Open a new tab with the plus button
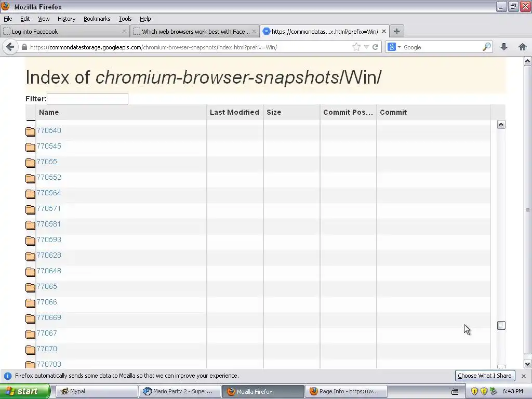 pos(396,31)
